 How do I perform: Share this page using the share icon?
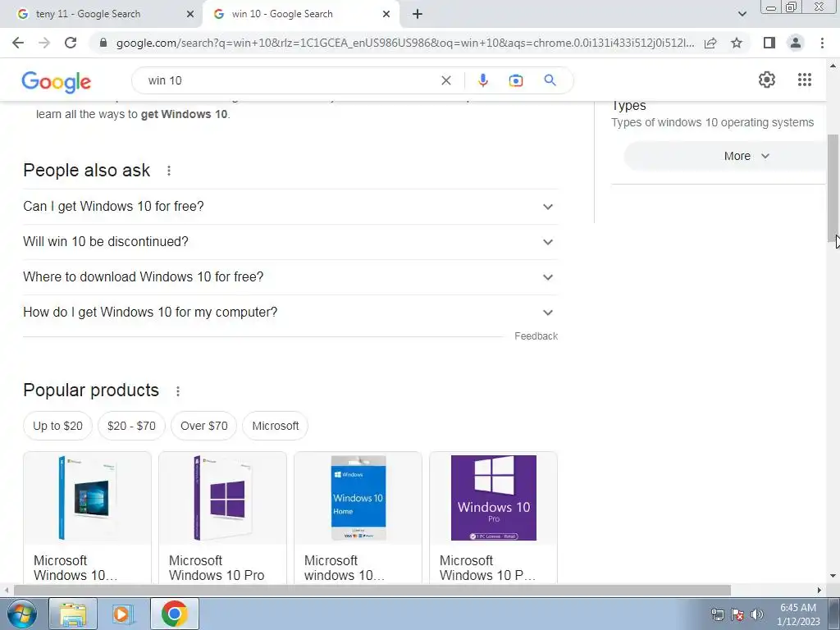710,43
